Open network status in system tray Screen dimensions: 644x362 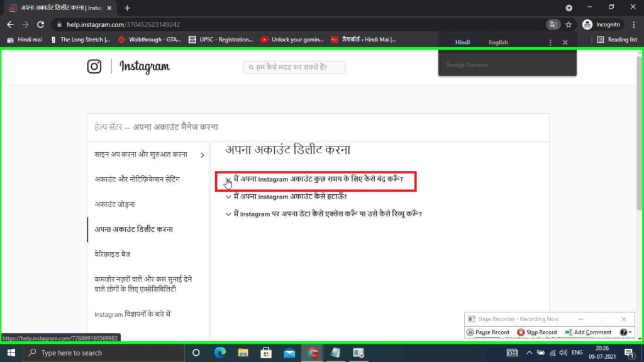(552, 353)
